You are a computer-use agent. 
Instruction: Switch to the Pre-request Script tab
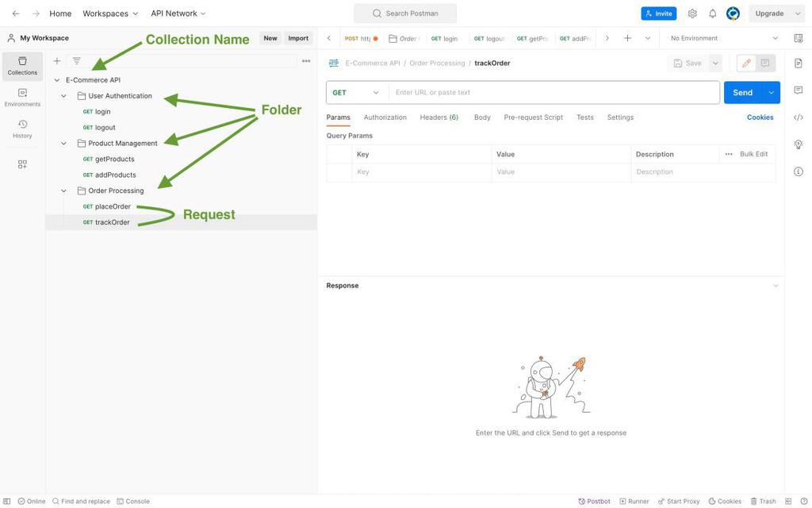533,117
